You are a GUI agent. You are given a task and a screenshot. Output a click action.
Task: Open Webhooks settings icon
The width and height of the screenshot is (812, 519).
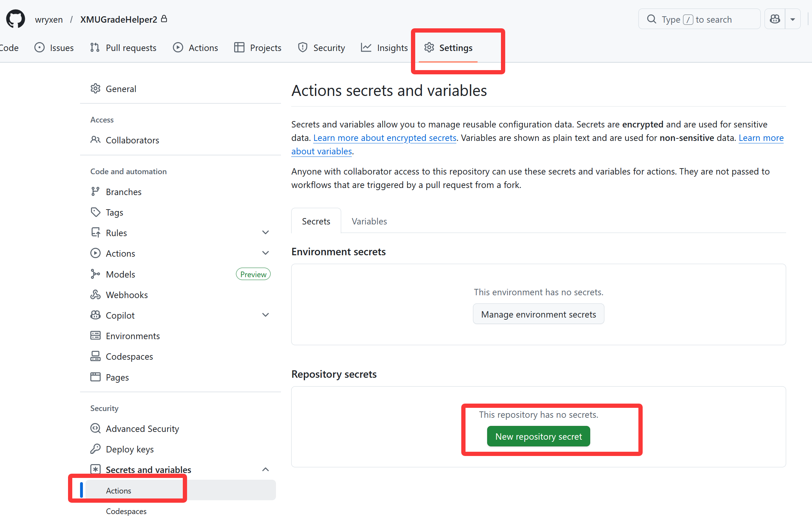(95, 295)
